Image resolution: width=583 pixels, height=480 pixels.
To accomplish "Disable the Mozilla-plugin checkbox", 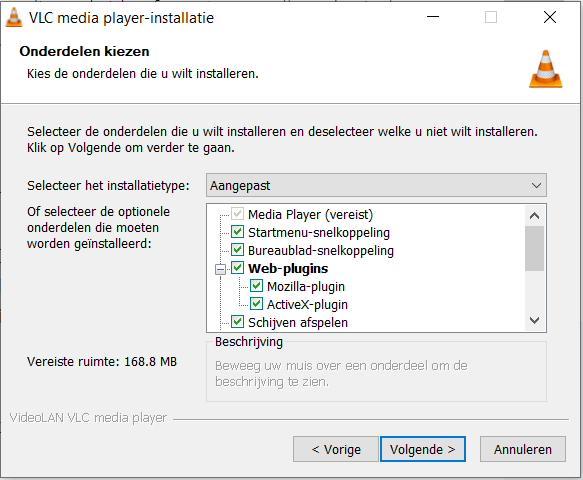I will (x=256, y=286).
